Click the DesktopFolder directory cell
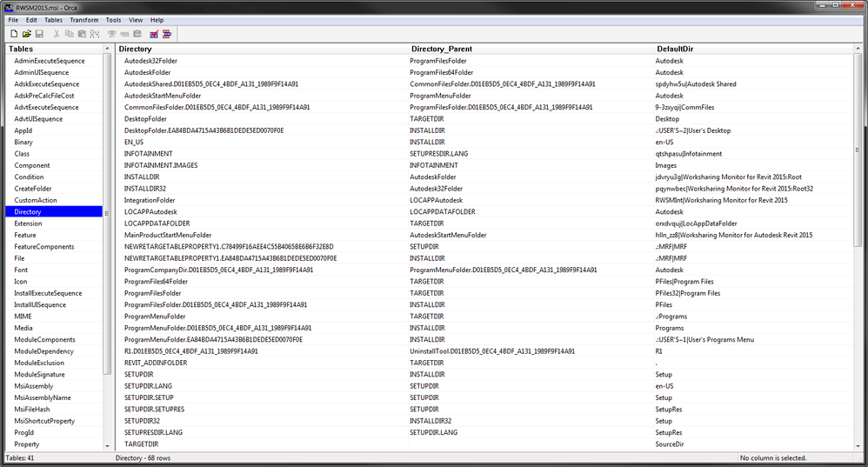The height and width of the screenshot is (467, 868). (x=145, y=119)
